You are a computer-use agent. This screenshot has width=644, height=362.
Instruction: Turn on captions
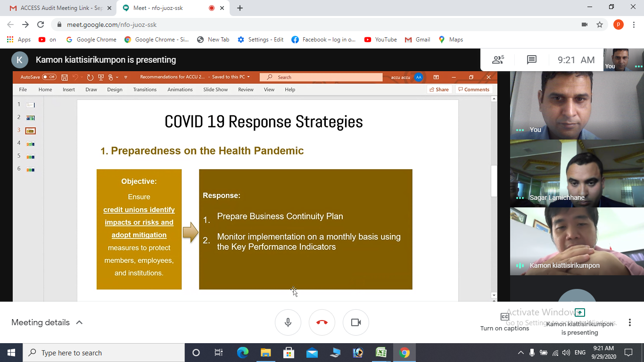504,321
